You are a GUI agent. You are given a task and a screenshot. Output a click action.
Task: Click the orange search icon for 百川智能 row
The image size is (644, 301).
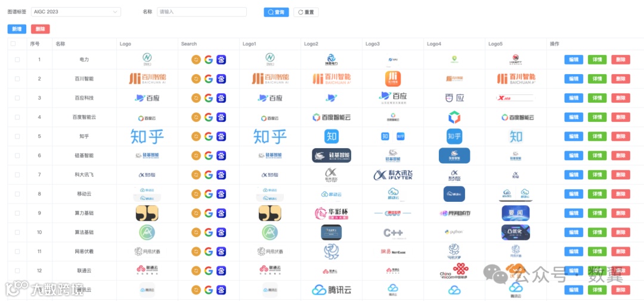(196, 79)
